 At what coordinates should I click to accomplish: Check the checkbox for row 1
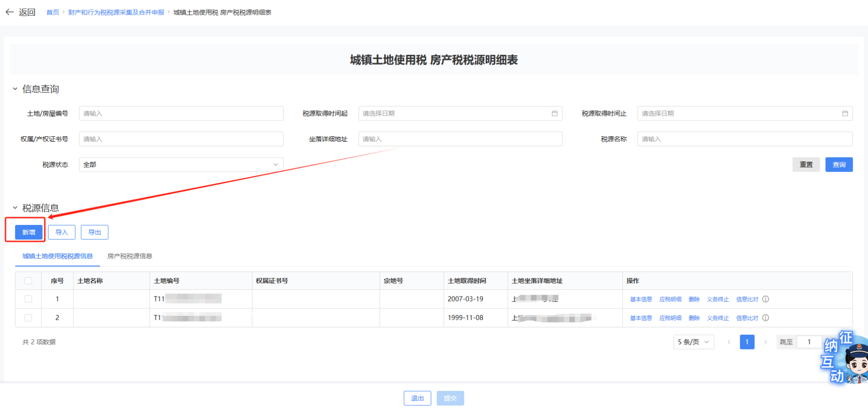point(29,299)
